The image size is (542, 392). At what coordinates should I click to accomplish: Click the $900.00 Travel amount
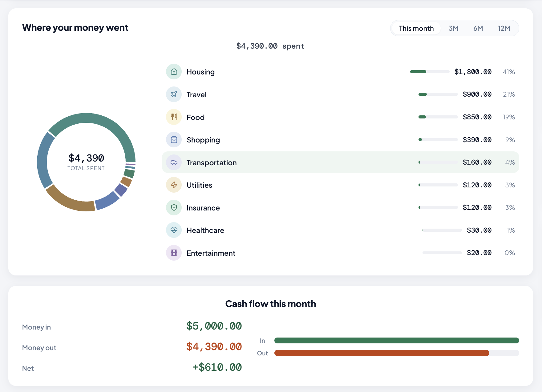click(x=477, y=94)
